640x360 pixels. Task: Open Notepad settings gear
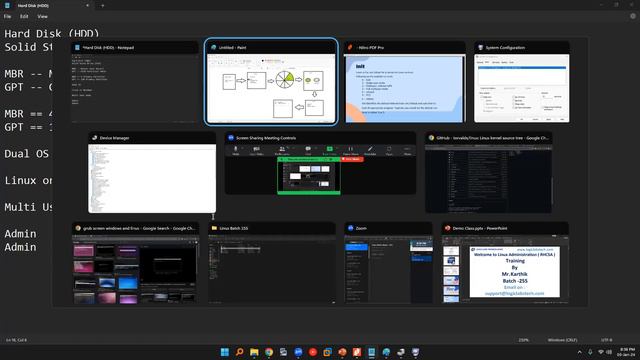click(x=633, y=16)
